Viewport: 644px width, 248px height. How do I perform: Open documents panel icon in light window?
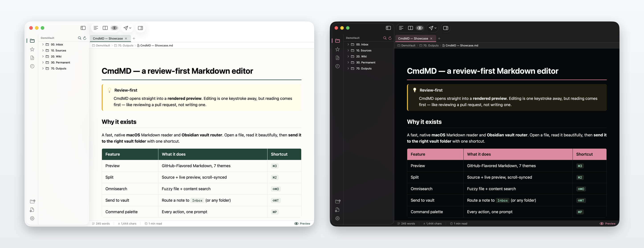tap(32, 58)
